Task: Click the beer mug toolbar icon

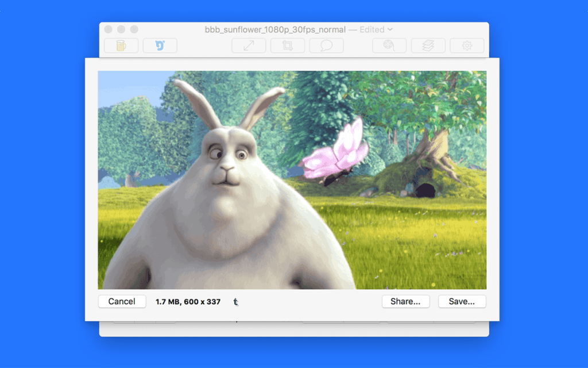Action: point(121,45)
